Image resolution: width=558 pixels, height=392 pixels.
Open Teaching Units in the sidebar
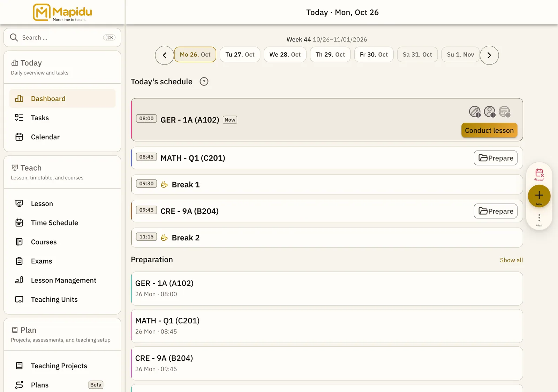(x=62, y=299)
